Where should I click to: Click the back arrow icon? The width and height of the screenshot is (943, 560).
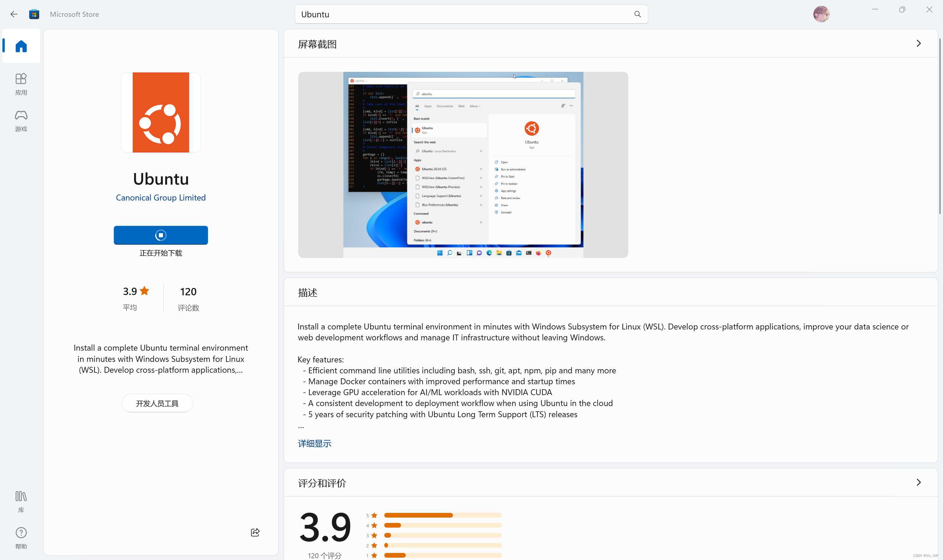coord(14,14)
